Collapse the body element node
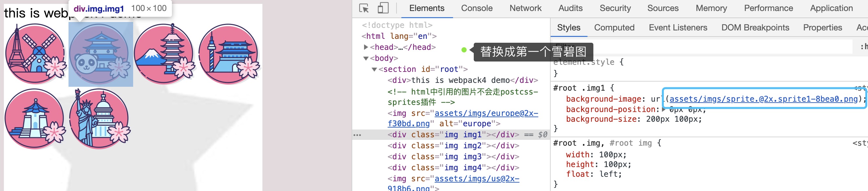The image size is (868, 191). [x=366, y=58]
